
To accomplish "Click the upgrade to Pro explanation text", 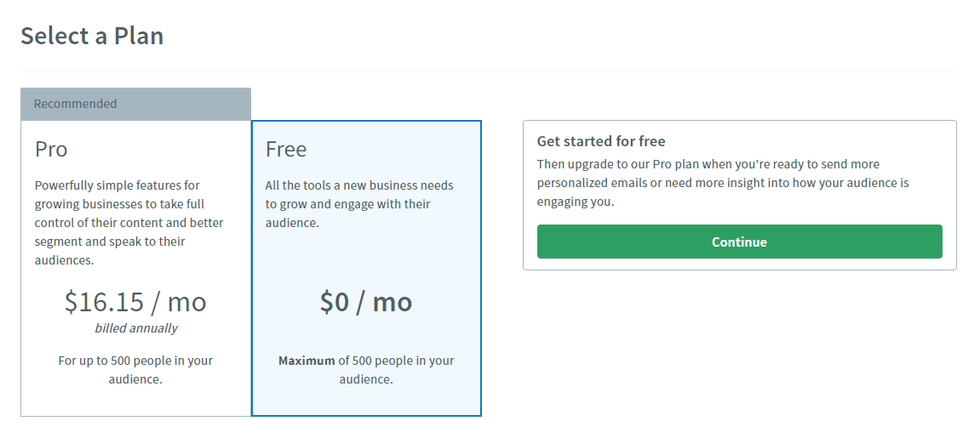I will pos(723,183).
